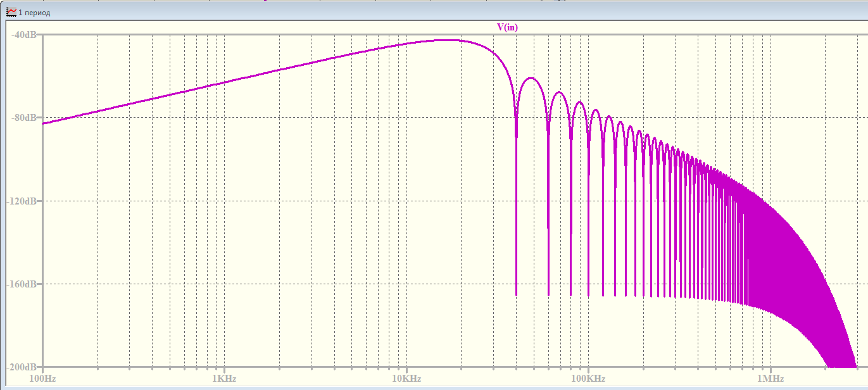Click the -200dB vertical axis label

point(22,367)
